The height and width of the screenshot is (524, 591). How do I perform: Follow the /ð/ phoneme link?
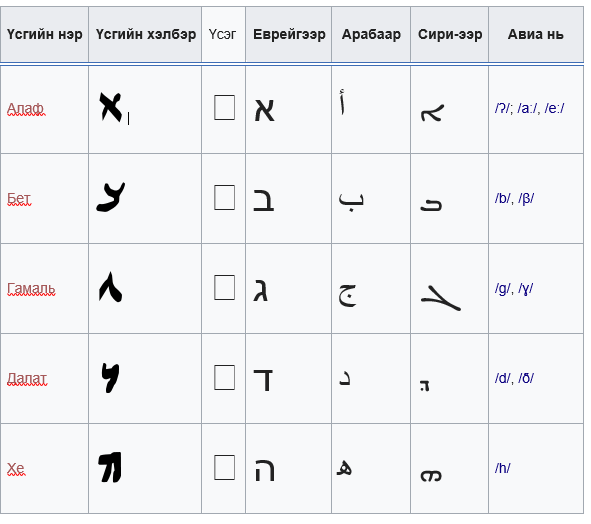coord(526,378)
